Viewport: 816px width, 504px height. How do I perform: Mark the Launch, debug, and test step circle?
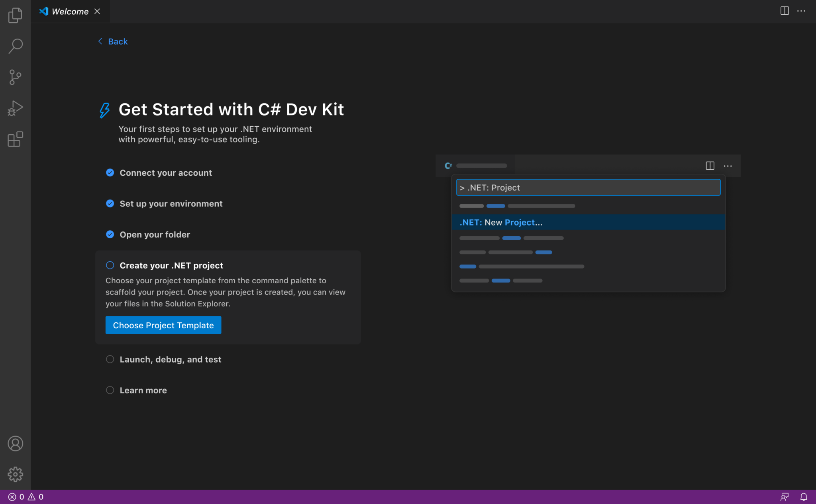(110, 359)
